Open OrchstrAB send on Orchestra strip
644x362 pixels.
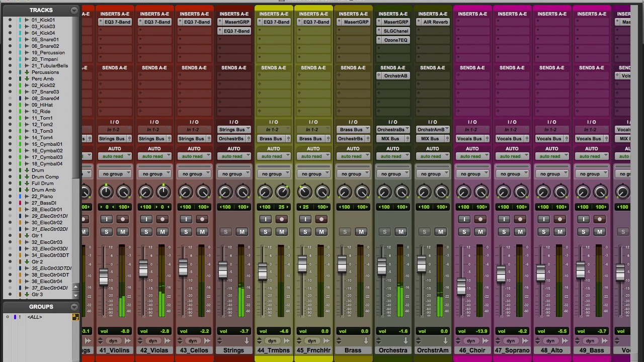tap(396, 76)
